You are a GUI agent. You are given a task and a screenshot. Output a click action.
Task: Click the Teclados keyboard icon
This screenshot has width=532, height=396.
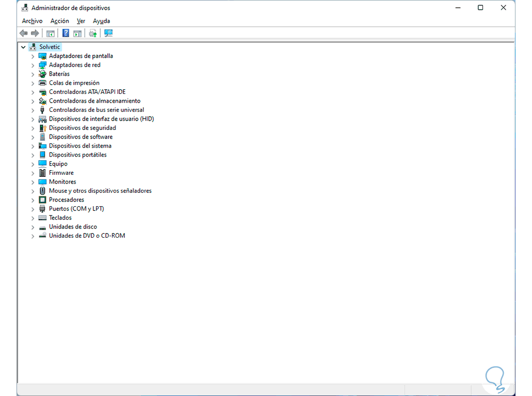coord(42,218)
